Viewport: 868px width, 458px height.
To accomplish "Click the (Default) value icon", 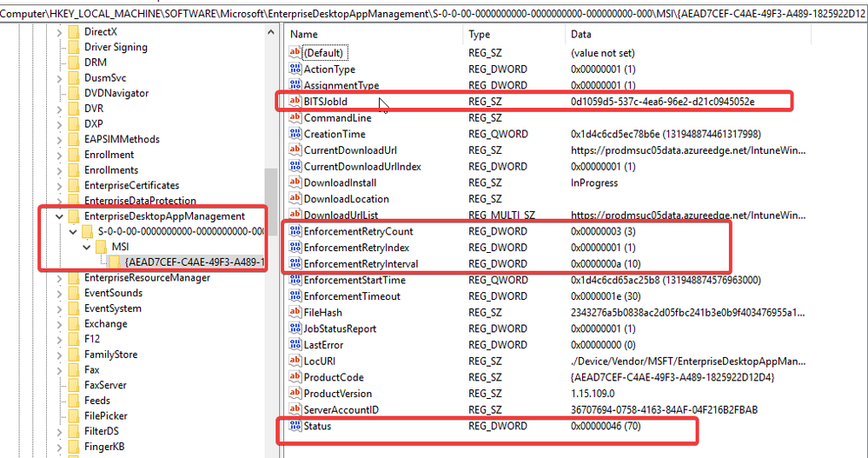I will [295, 53].
